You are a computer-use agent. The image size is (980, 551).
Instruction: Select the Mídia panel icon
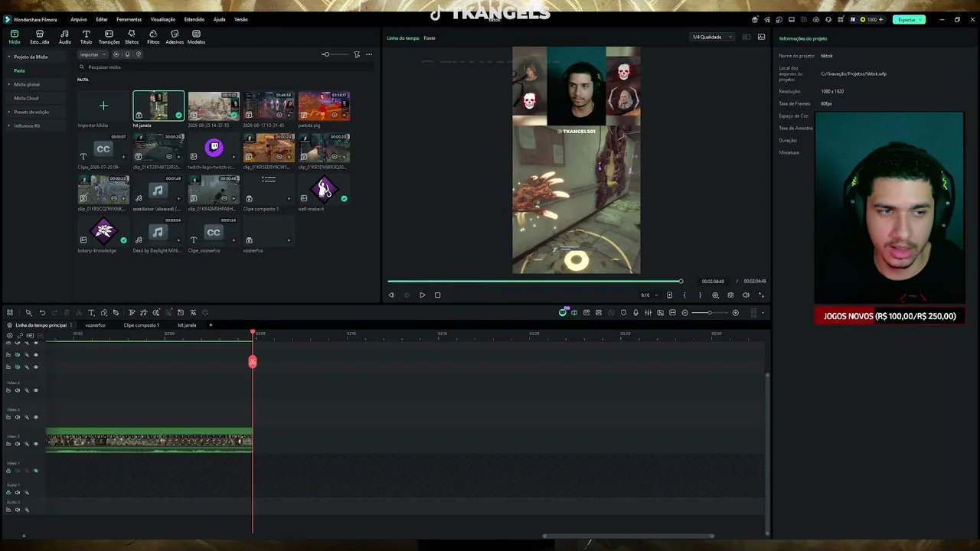click(15, 37)
